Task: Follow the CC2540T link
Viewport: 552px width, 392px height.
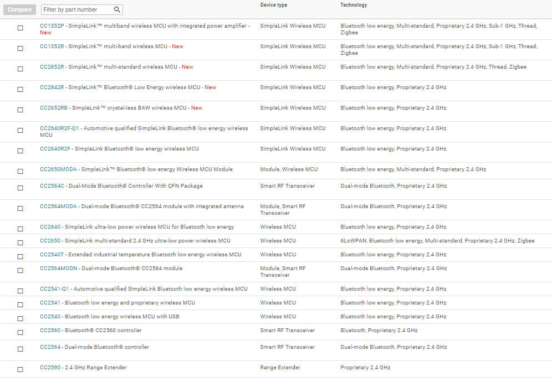Action: point(52,254)
